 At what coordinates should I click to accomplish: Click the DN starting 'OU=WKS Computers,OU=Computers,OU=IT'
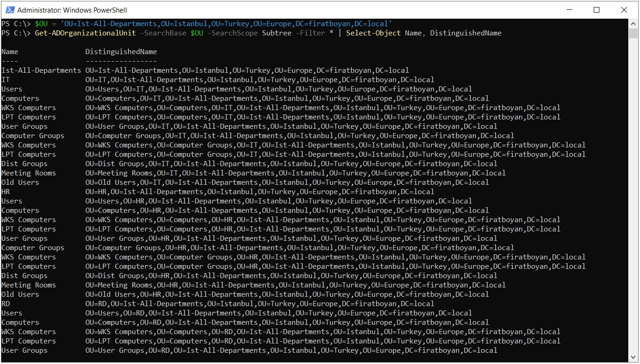pyautogui.click(x=323, y=108)
